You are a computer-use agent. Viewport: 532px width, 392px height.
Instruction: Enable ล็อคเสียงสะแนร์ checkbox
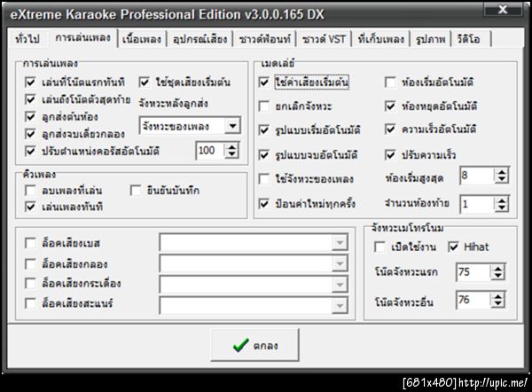(30, 303)
